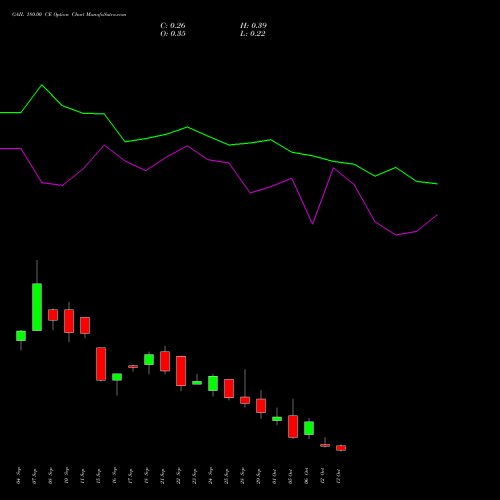Viewport: 500px width, 500px height.
Task: Click the 07 Sep date label
Action: click(35, 476)
